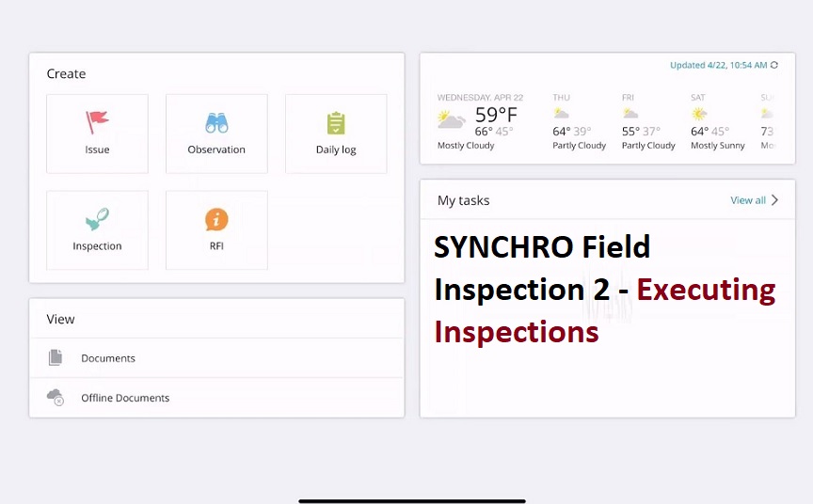Screen dimensions: 813x504
Task: Click the Daily log clipboard icon
Action: click(336, 123)
